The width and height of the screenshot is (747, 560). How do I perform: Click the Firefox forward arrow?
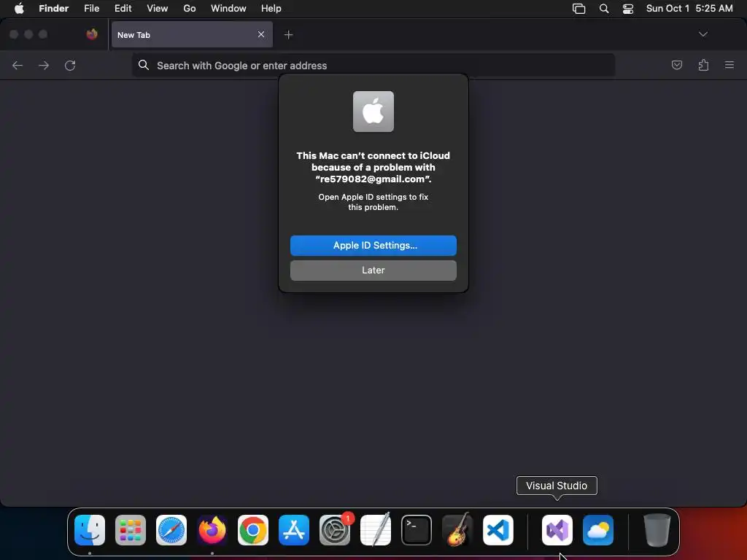[x=44, y=65]
